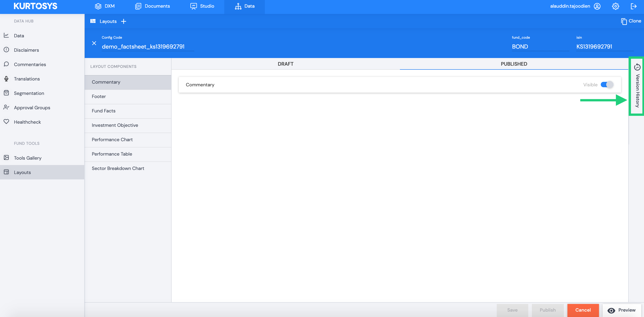This screenshot has height=317, width=644.
Task: Open the Commentaries sidebar item
Action: tap(42, 64)
